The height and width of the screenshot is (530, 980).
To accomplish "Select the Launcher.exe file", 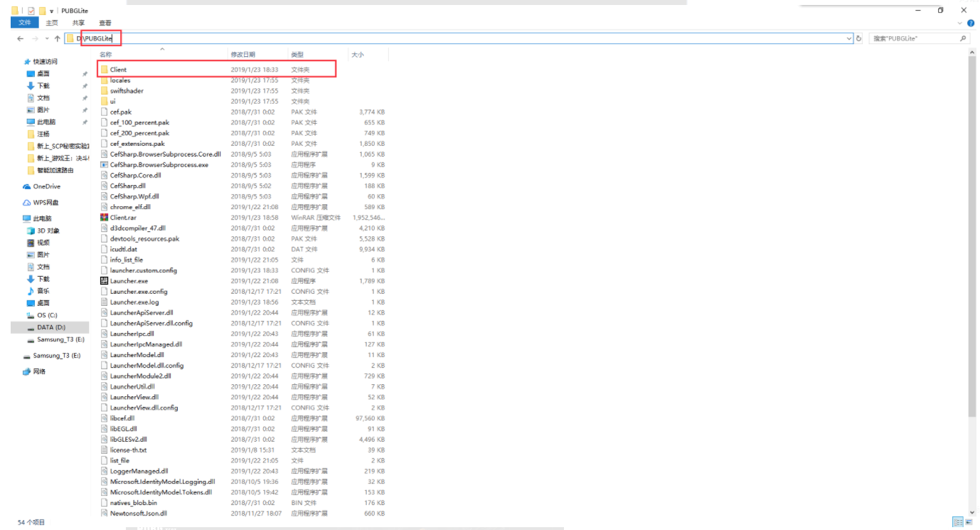I will pos(129,281).
